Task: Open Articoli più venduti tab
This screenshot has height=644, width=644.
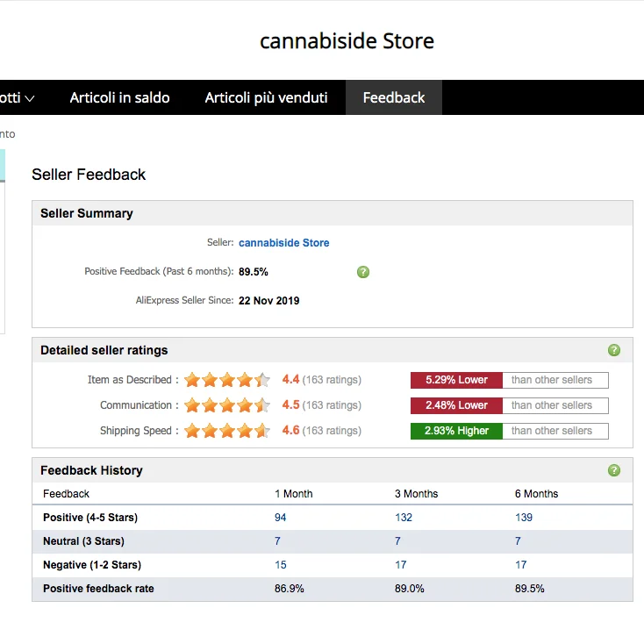Action: click(x=266, y=97)
